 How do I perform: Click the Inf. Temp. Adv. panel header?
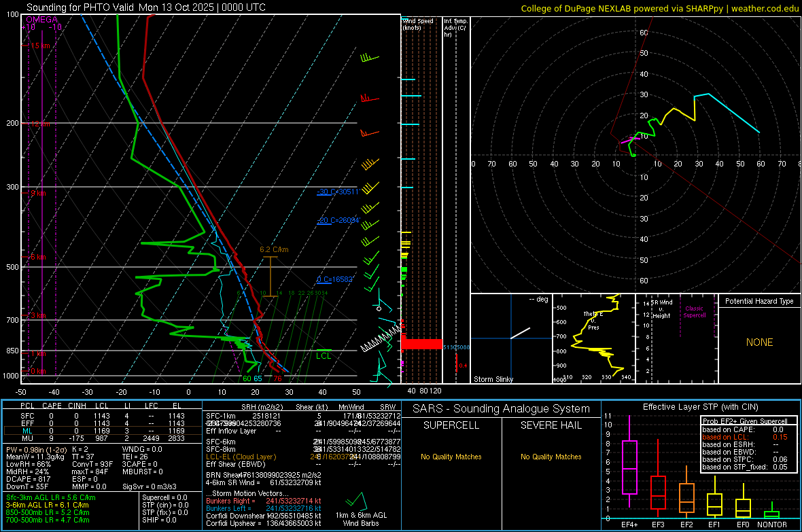(455, 28)
